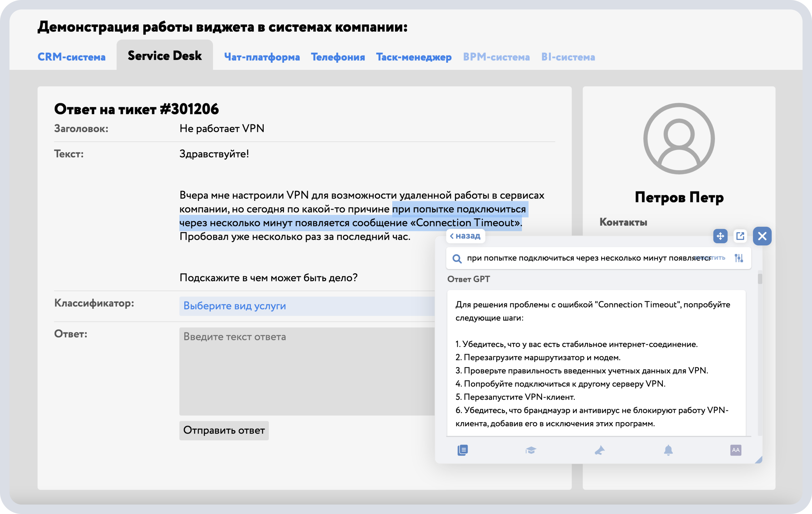This screenshot has width=812, height=514.
Task: Select the graduation cap training icon
Action: [x=531, y=450]
